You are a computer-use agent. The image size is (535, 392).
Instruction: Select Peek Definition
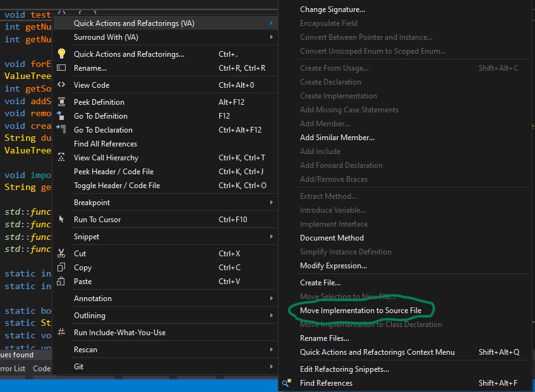99,102
